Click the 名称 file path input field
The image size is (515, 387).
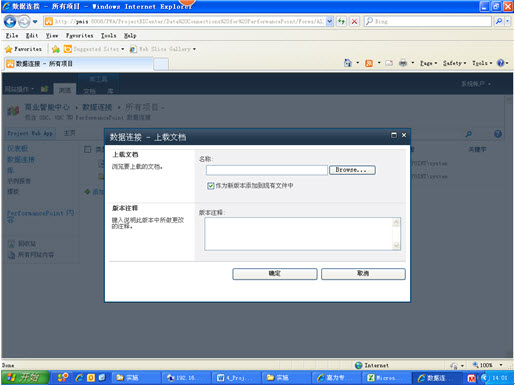point(267,170)
